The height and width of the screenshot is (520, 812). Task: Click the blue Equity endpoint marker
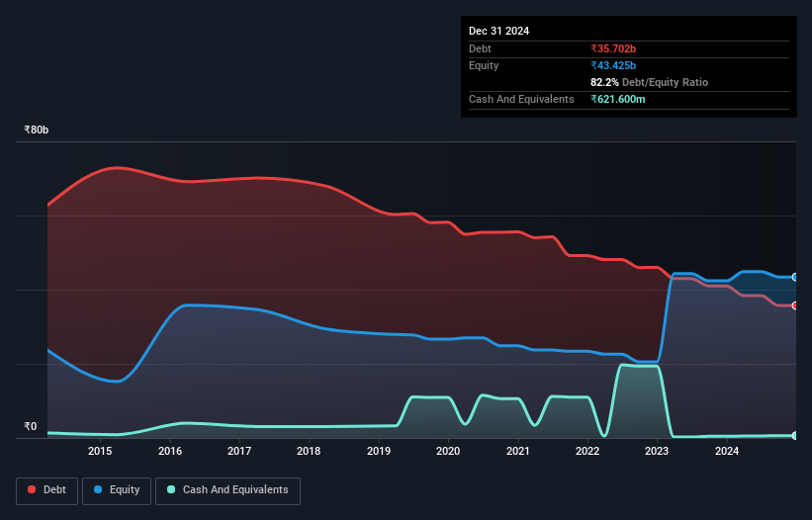click(795, 278)
